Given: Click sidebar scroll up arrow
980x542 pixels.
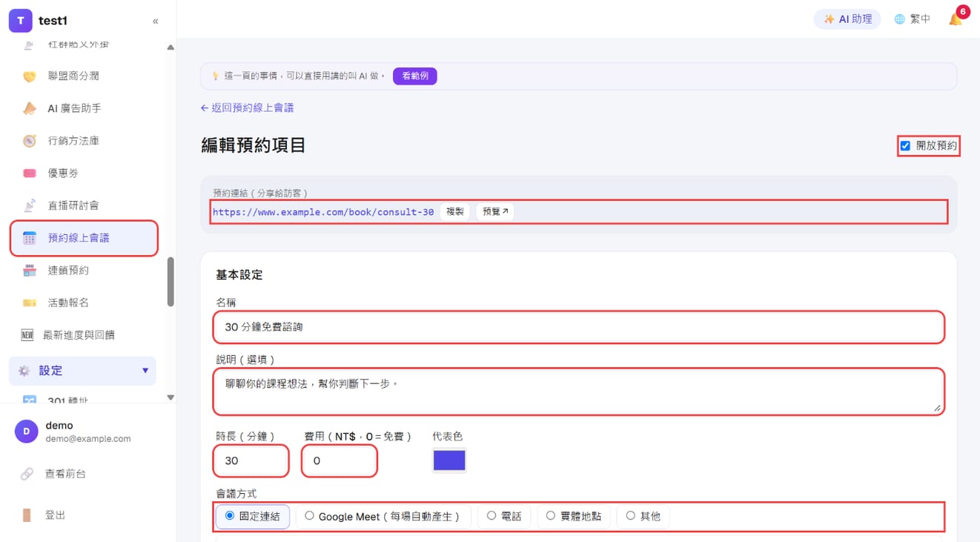Looking at the screenshot, I should [170, 47].
